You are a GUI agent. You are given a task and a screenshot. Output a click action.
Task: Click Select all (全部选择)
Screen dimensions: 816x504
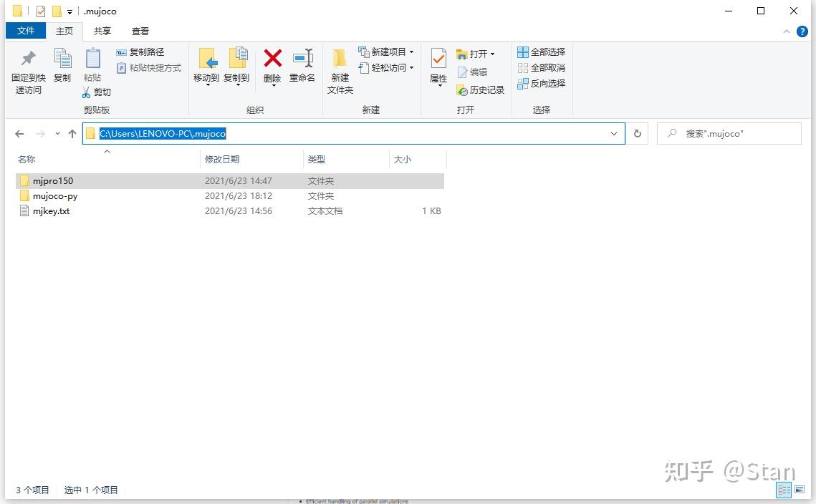(x=541, y=52)
